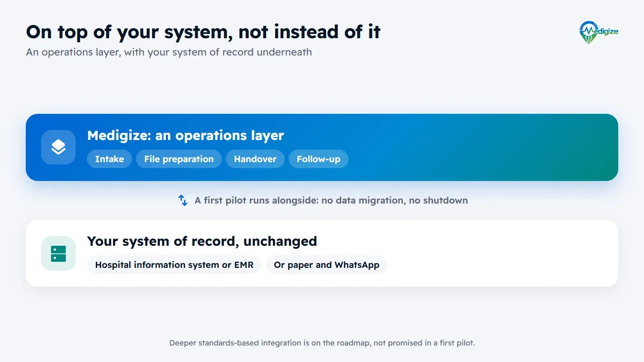Click the Or paper and WhatsApp chip
The width and height of the screenshot is (644, 362).
point(326,265)
